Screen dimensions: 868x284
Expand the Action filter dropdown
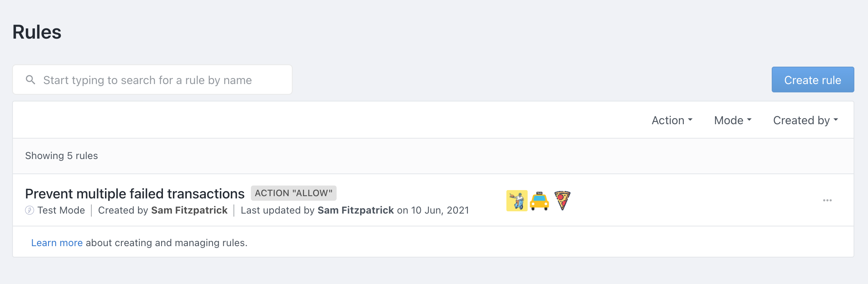pyautogui.click(x=672, y=120)
